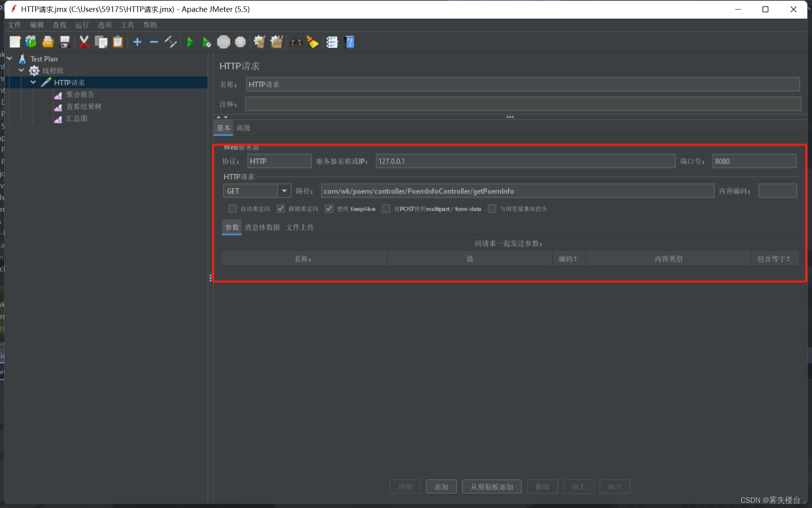Screen dimensions: 812x508
Task: Click the Toggle enable/disable icon
Action: pos(170,42)
